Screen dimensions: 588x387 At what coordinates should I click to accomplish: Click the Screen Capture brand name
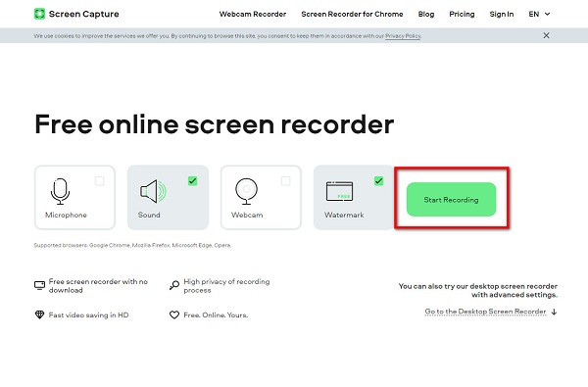pos(84,14)
